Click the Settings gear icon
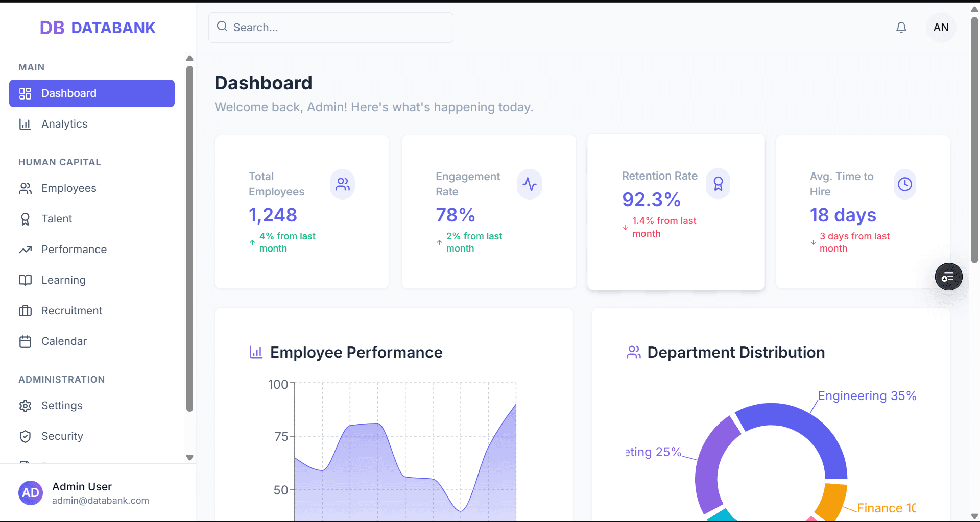Image resolution: width=980 pixels, height=522 pixels. pos(25,406)
